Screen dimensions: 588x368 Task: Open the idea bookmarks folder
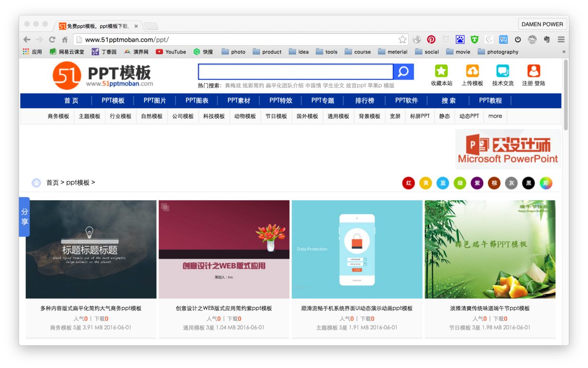[299, 52]
